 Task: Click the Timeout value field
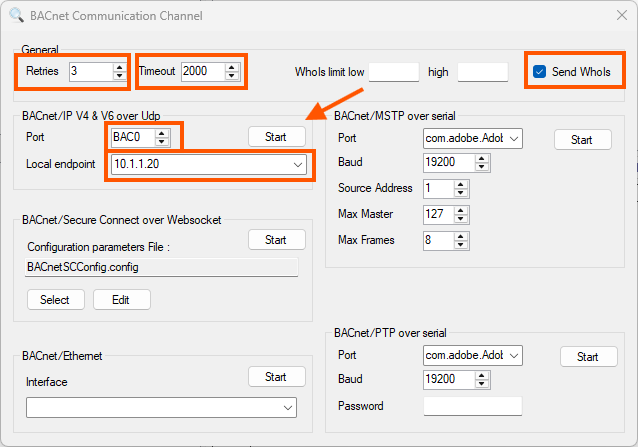pyautogui.click(x=203, y=72)
